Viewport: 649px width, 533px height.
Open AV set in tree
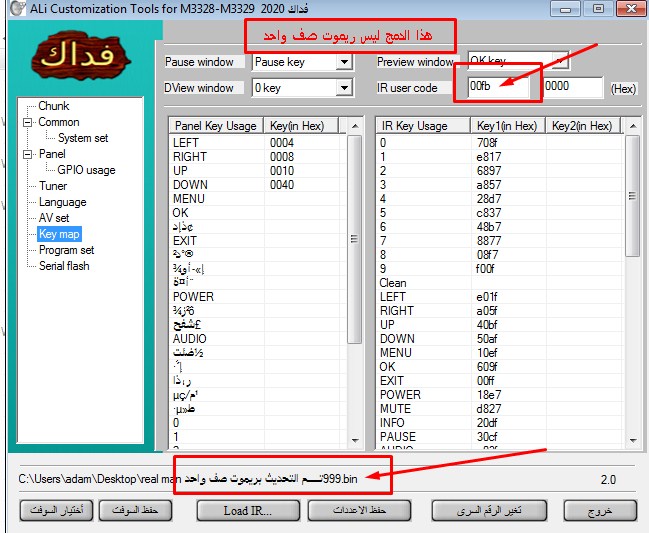tap(54, 218)
